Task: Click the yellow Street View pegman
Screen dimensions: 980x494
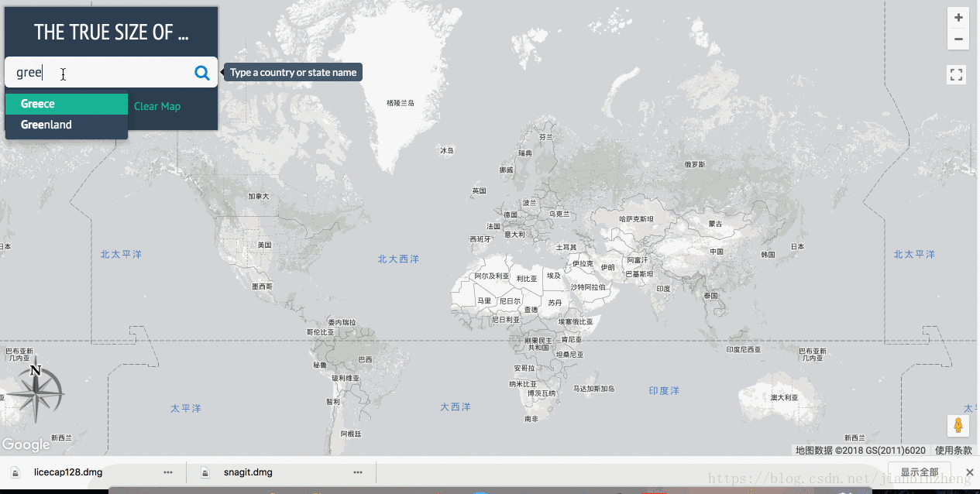Action: pos(958,425)
